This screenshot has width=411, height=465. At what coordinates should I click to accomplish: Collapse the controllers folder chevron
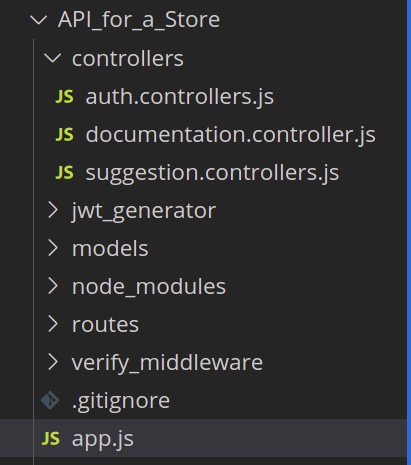53,59
